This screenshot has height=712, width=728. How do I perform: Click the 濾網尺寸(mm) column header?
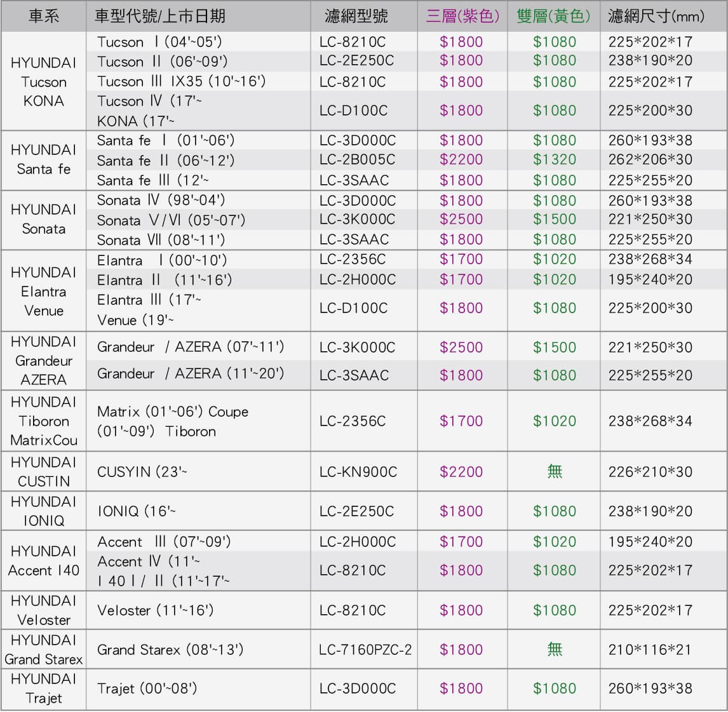click(x=656, y=17)
